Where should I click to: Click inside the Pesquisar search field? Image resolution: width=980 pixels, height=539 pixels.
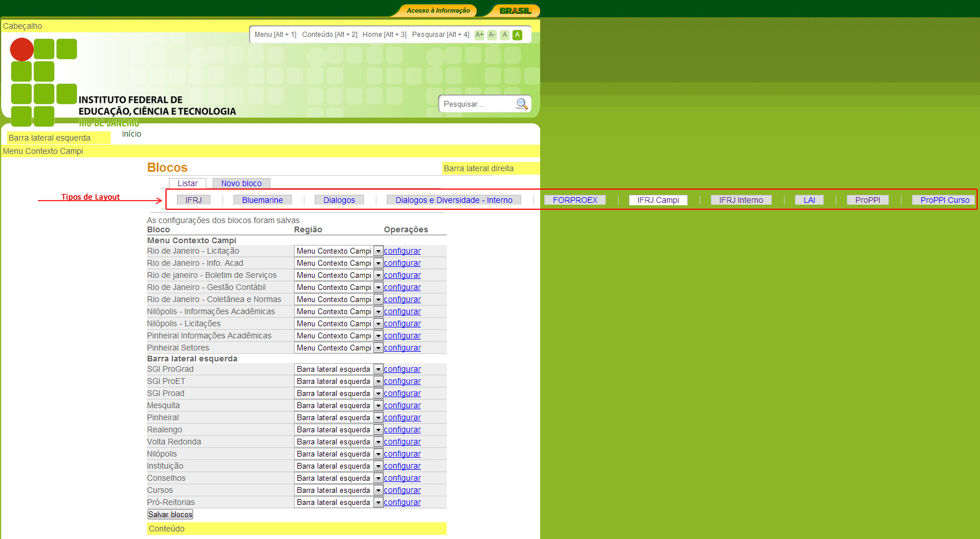point(477,104)
